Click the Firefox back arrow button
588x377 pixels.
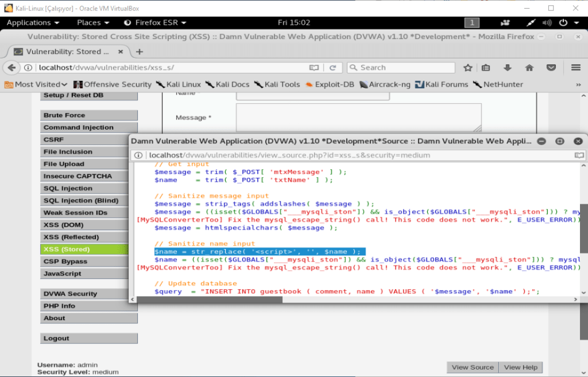11,68
